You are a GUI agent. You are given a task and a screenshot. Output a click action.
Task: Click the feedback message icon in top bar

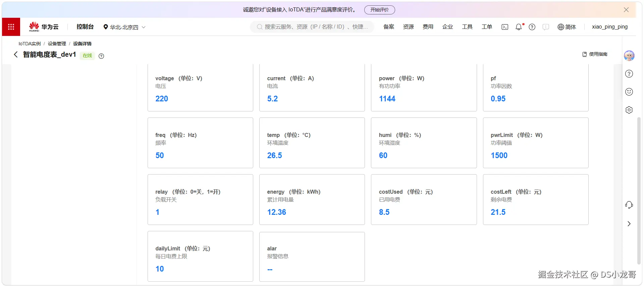(546, 27)
